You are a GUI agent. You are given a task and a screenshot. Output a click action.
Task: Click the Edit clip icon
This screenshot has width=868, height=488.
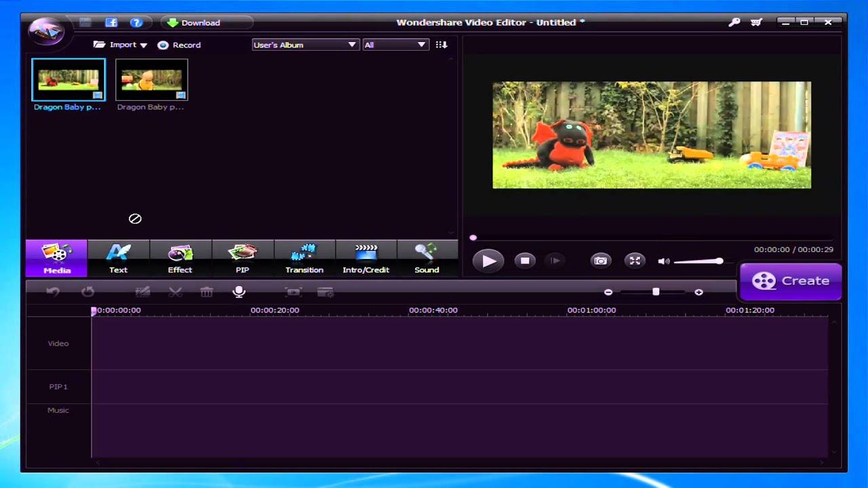point(142,292)
